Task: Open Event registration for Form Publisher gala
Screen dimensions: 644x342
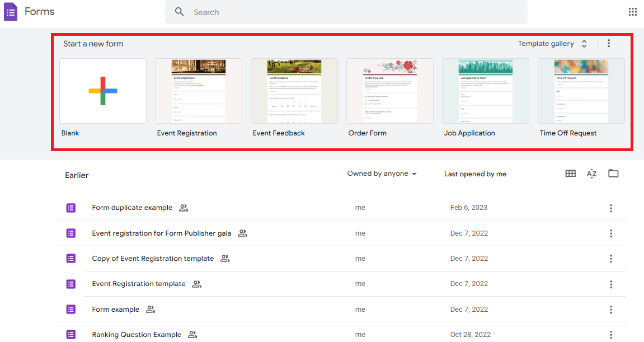Action: [x=161, y=233]
